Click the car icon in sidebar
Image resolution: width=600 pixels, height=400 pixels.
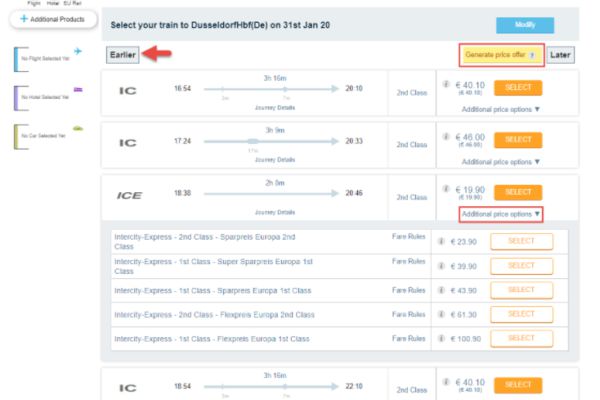[x=78, y=129]
